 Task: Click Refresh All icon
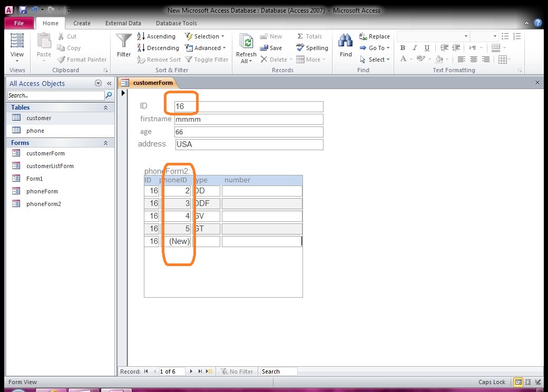tap(247, 42)
